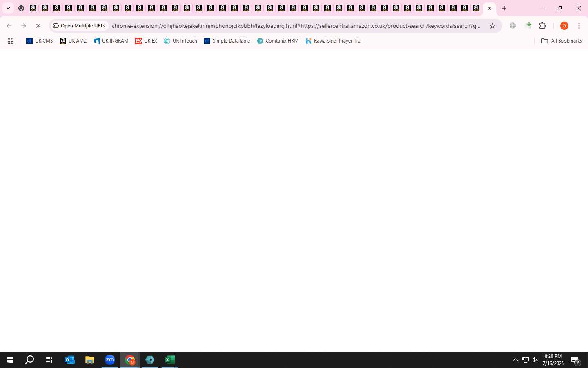Open the network status tray icon
The image size is (588, 368).
click(526, 360)
